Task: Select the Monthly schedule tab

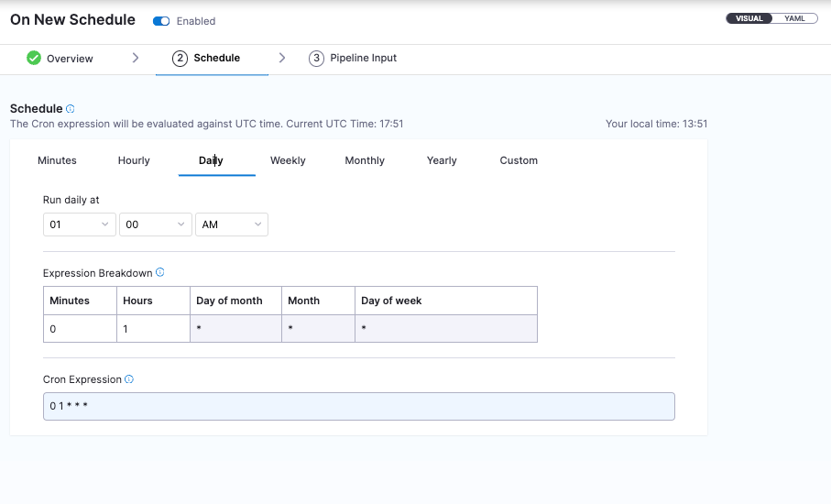Action: pyautogui.click(x=365, y=160)
